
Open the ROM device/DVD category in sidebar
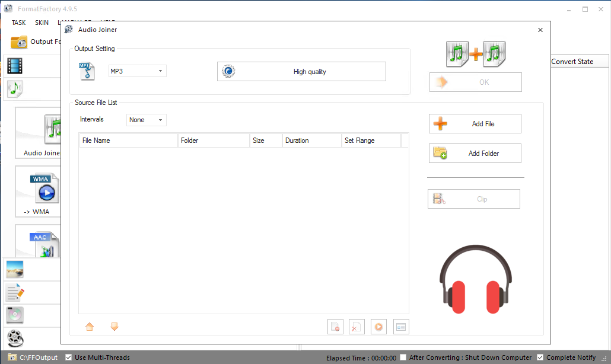[15, 315]
